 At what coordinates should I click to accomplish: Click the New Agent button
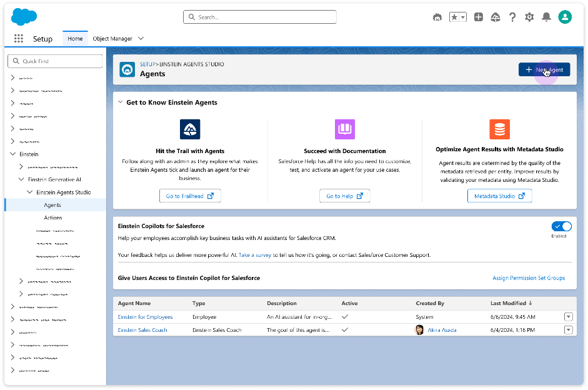(544, 70)
